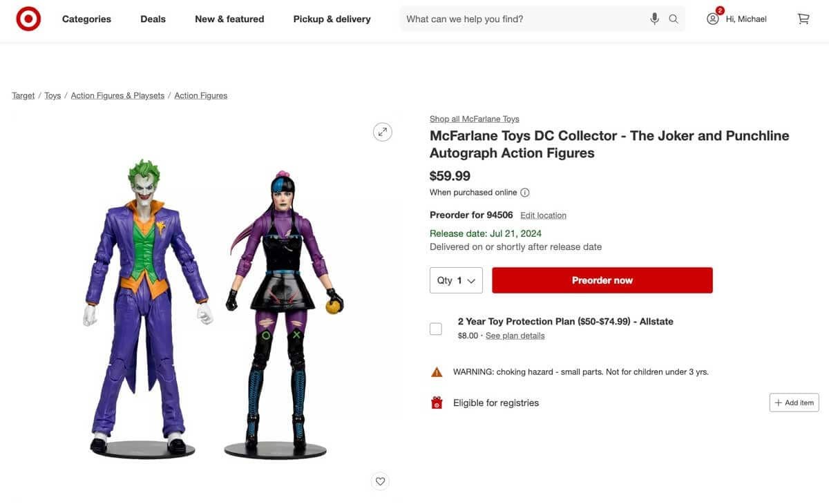Viewport: 829px width, 504px height.
Task: Enable the 2 Year Toy Protection Plan
Action: 435,329
